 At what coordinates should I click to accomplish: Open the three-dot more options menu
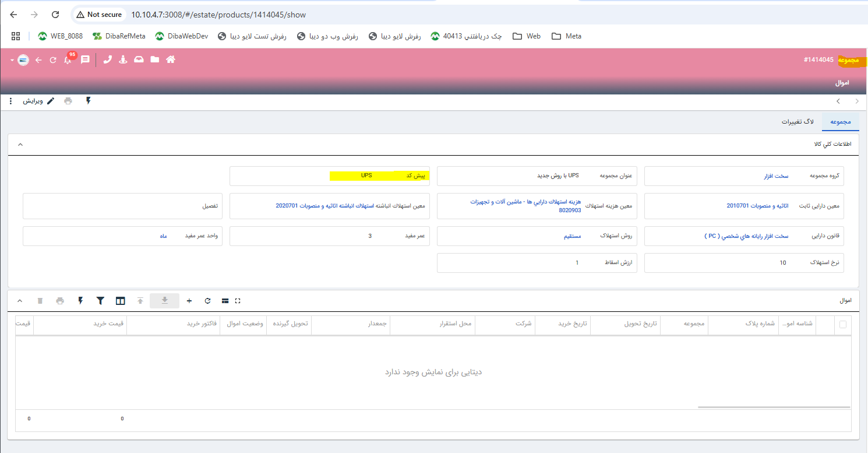10,101
